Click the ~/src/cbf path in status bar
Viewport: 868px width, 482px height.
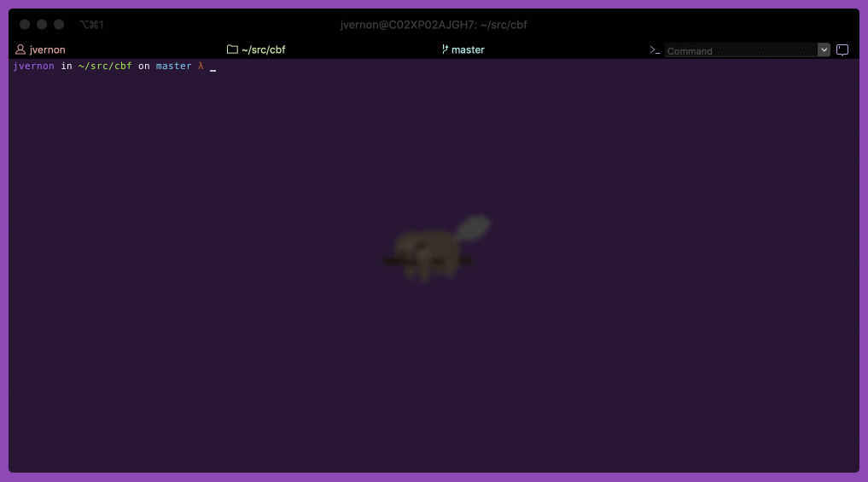coord(264,49)
